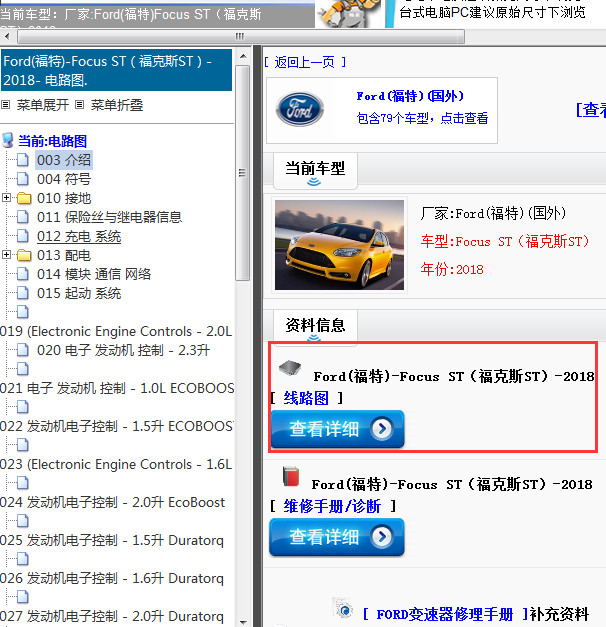Click the document icon beside 015 起动 系统
Image resolution: width=606 pixels, height=627 pixels.
23,293
